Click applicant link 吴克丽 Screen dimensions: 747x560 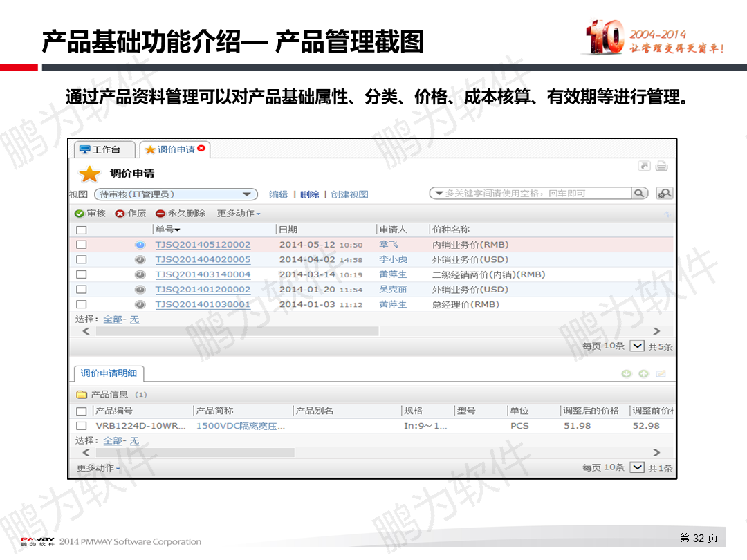tap(393, 290)
